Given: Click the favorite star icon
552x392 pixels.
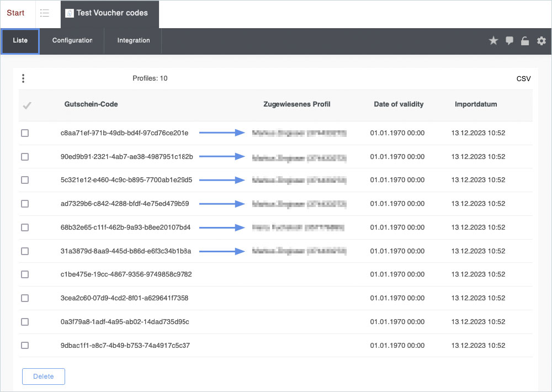Looking at the screenshot, I should pos(493,40).
